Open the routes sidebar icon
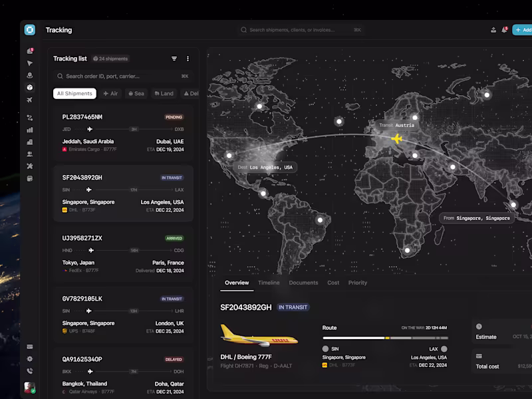The width and height of the screenshot is (532, 399). click(x=30, y=118)
